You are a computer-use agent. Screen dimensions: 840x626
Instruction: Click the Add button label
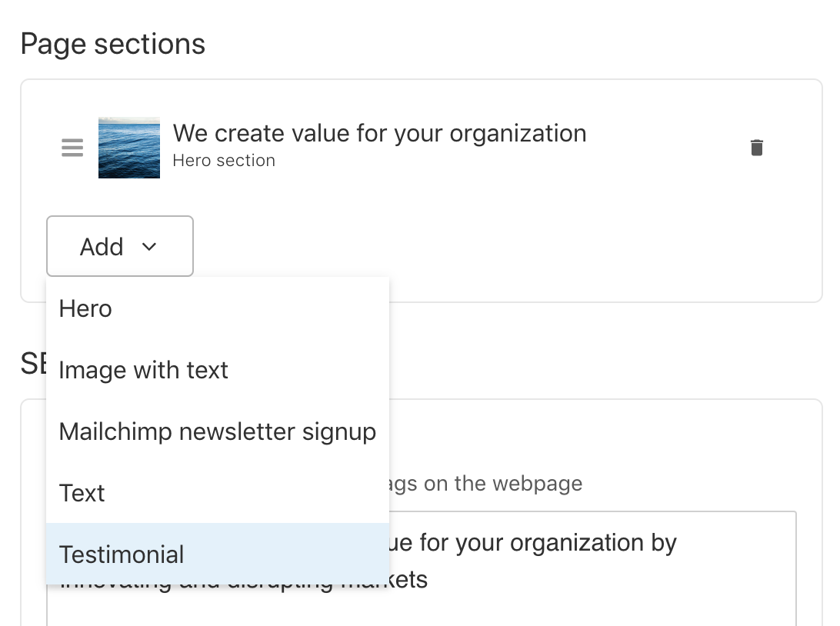point(102,246)
